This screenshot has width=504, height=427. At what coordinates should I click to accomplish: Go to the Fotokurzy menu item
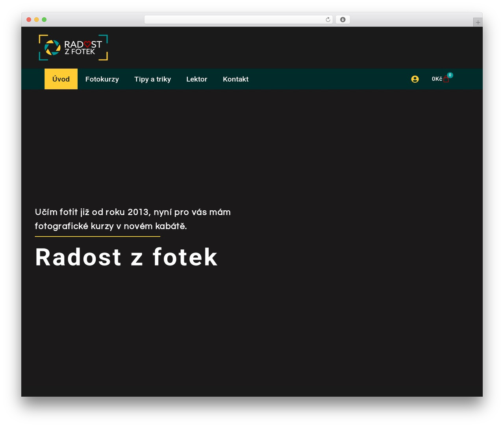coord(102,79)
